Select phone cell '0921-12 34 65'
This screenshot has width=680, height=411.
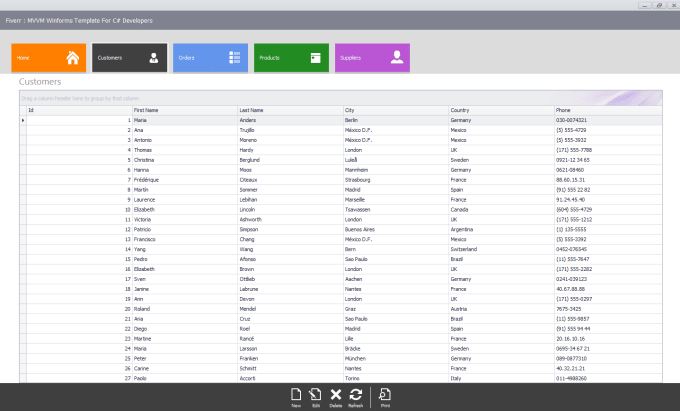pyautogui.click(x=608, y=160)
